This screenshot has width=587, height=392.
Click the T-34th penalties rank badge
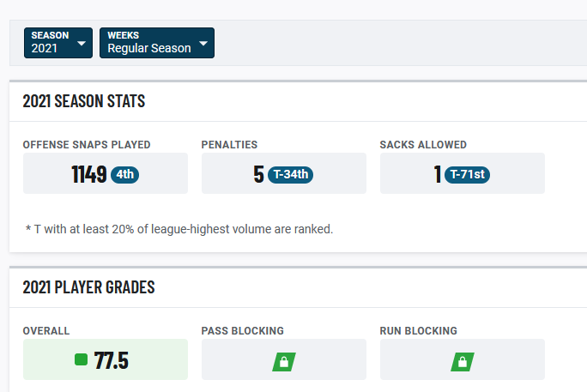coord(291,174)
